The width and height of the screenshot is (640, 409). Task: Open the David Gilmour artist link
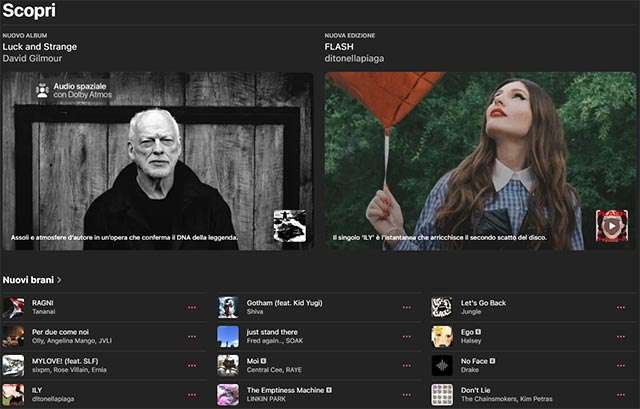pos(32,58)
